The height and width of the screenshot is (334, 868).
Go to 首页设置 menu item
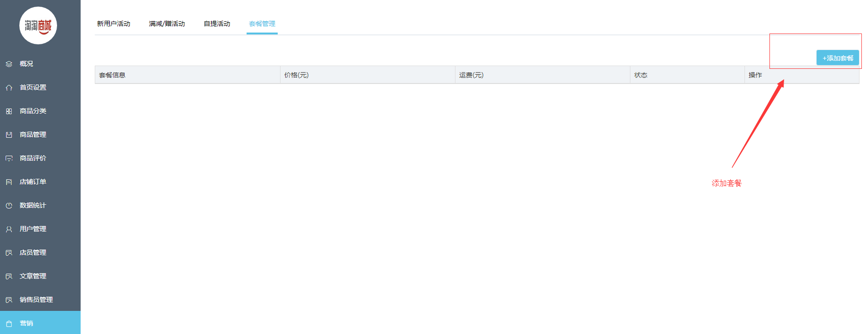[40, 87]
